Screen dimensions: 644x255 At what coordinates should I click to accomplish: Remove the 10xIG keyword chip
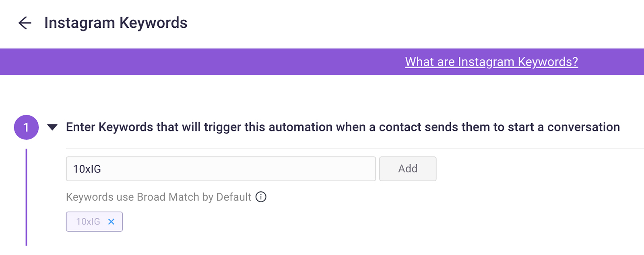click(x=111, y=222)
